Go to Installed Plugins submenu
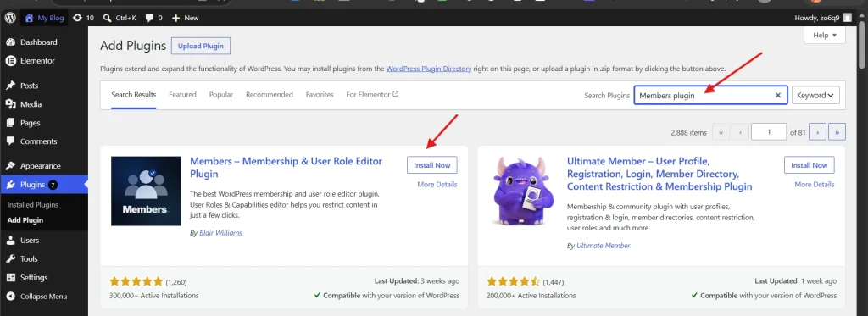The image size is (868, 316). 33,205
